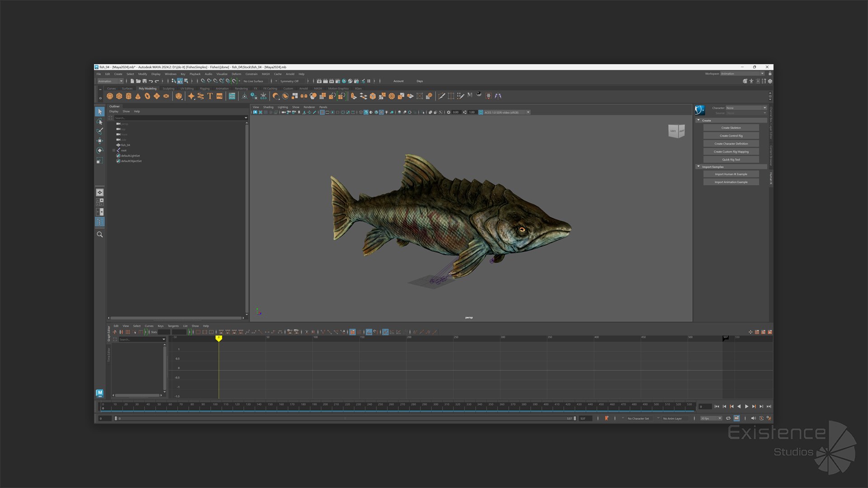This screenshot has height=488, width=868.
Task: Click the Type text tool shelf icon
Action: [x=210, y=96]
